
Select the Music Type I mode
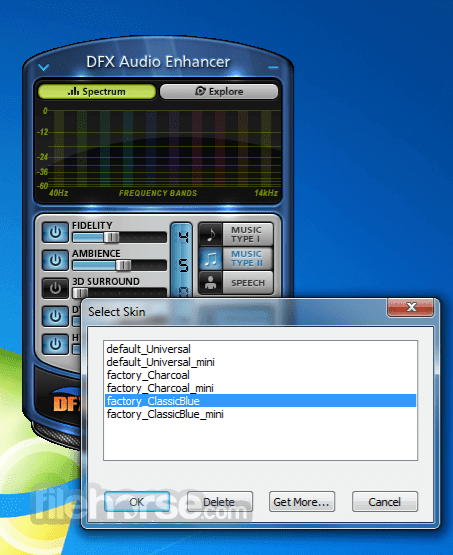[x=236, y=234]
